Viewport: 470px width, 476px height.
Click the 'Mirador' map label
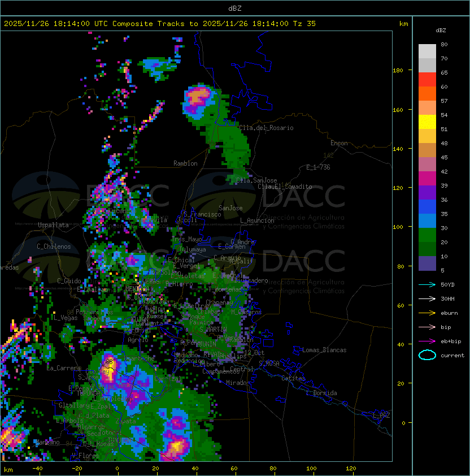click(238, 383)
